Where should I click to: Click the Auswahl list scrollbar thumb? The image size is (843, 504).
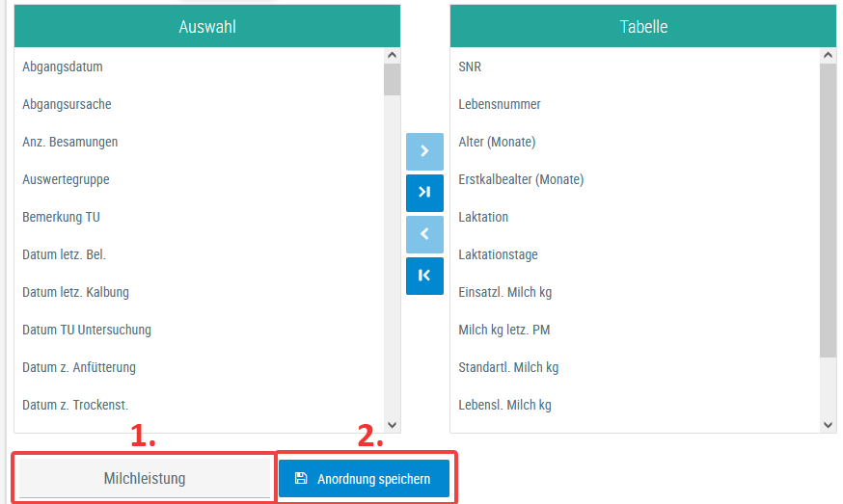click(392, 79)
